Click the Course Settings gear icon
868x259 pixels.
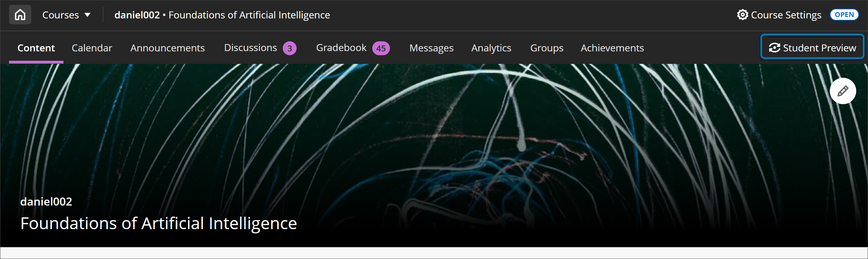[x=742, y=15]
